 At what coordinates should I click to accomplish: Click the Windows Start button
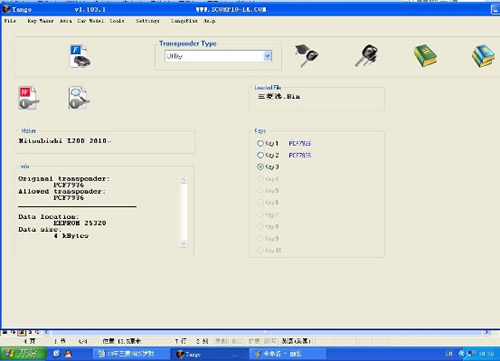23,353
